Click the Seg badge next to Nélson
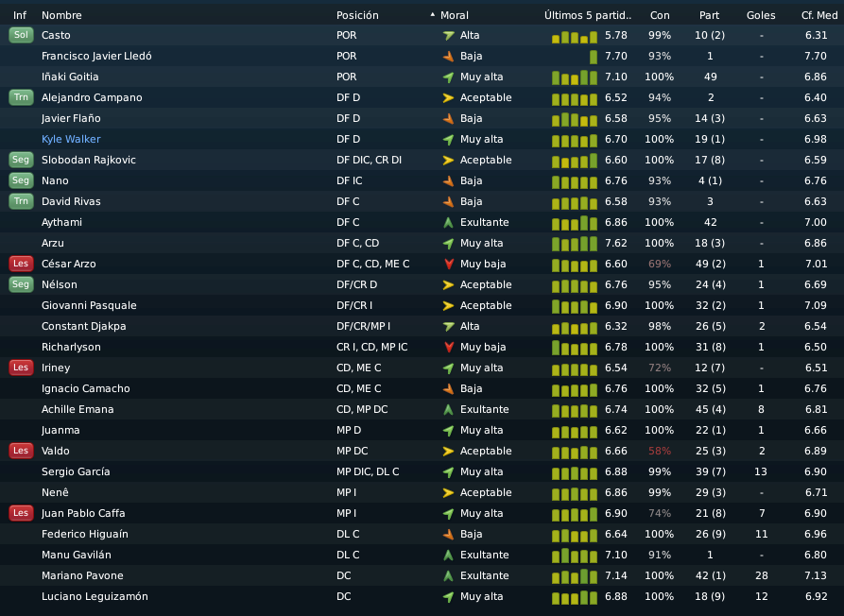The height and width of the screenshot is (616, 844). click(21, 284)
